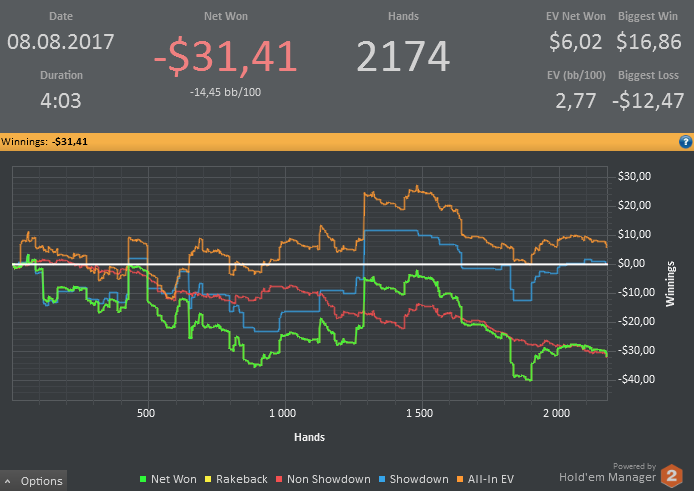Select the Net Won legend label
This screenshot has width=694, height=491.
(174, 479)
